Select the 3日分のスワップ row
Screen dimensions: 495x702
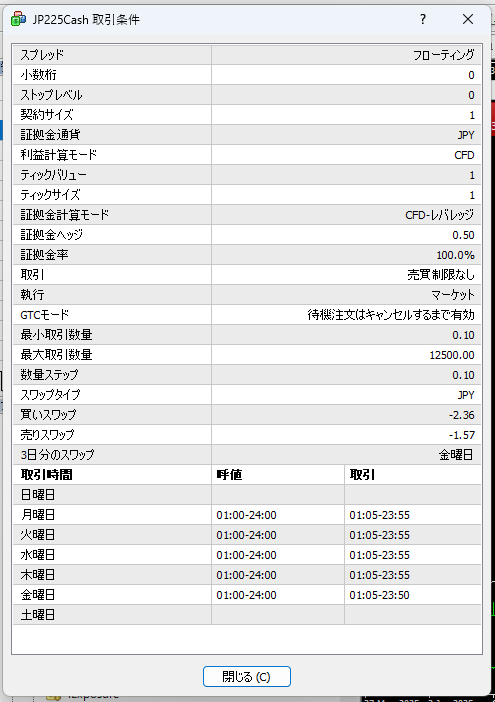click(x=247, y=455)
